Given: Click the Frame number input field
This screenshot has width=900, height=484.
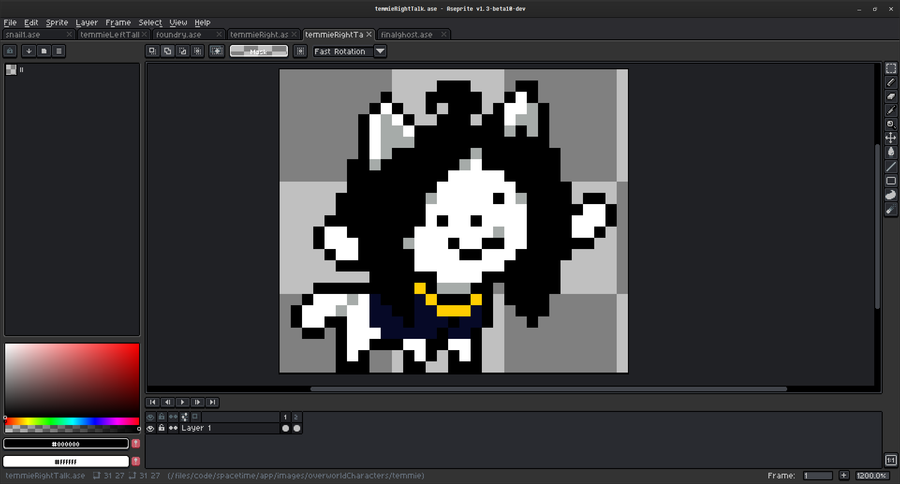Looking at the screenshot, I should pyautogui.click(x=818, y=475).
